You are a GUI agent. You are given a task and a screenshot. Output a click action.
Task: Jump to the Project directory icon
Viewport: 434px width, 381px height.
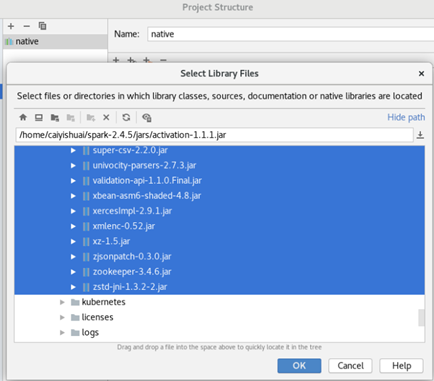point(55,117)
